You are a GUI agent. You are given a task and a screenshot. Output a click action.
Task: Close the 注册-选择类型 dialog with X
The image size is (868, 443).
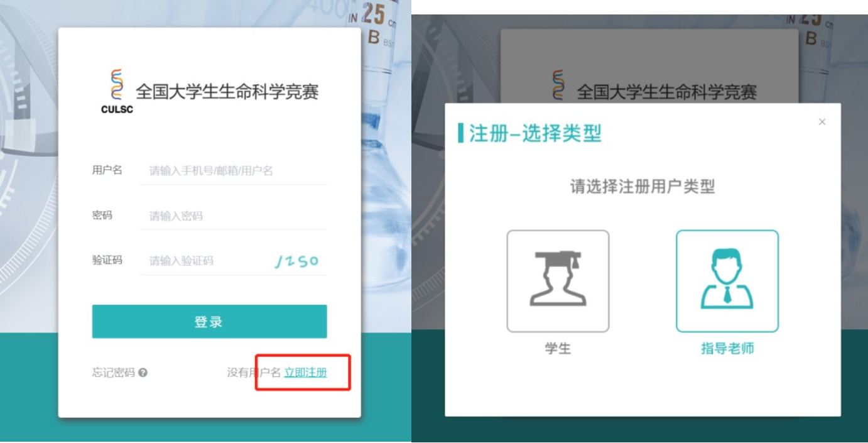point(822,122)
